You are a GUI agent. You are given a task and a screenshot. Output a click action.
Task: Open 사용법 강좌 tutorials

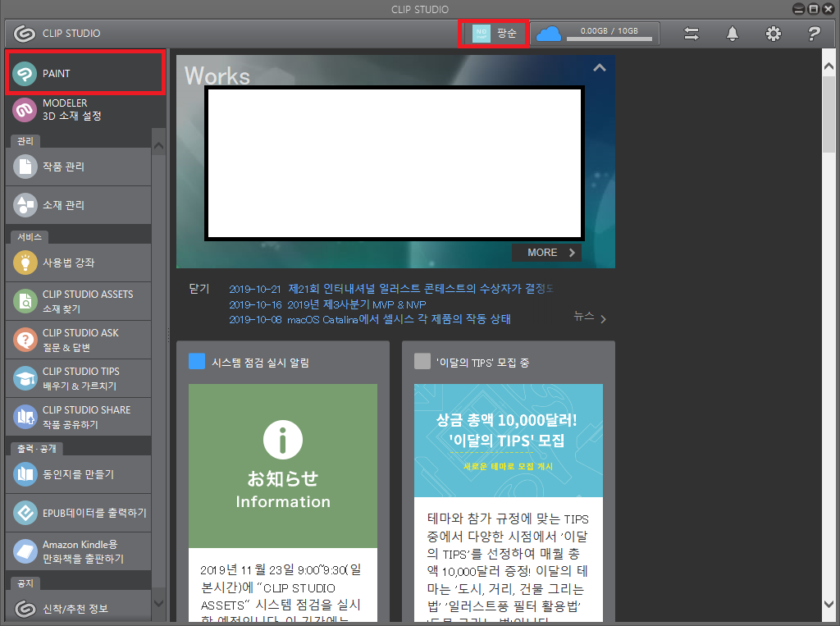(x=78, y=263)
